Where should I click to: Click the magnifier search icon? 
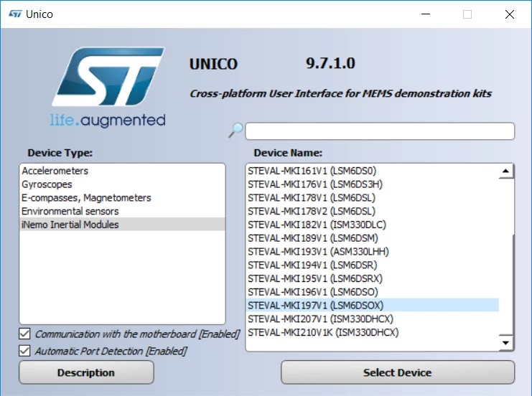click(235, 130)
